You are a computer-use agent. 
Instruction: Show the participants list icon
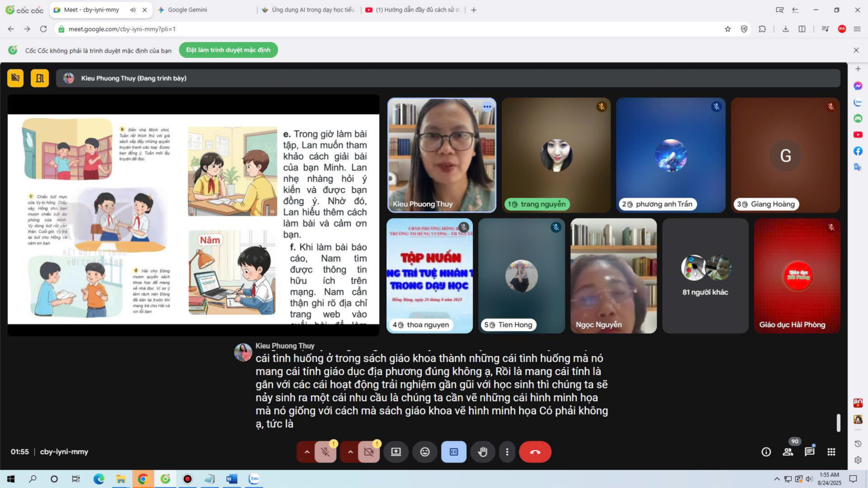tap(788, 452)
